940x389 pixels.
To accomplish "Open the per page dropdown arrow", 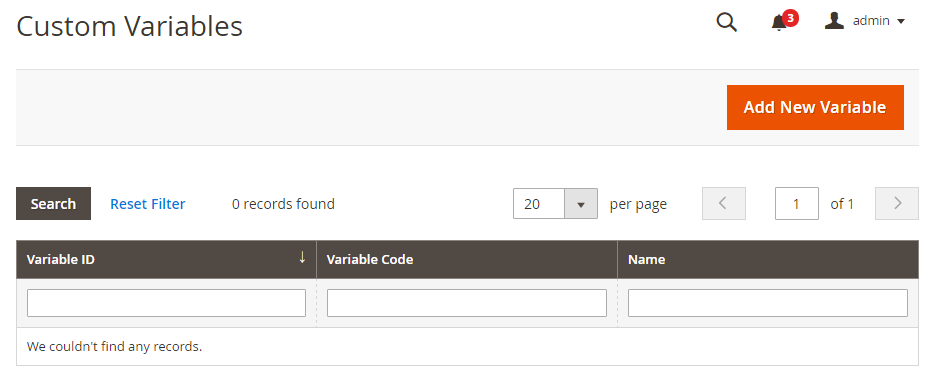I will [x=580, y=204].
